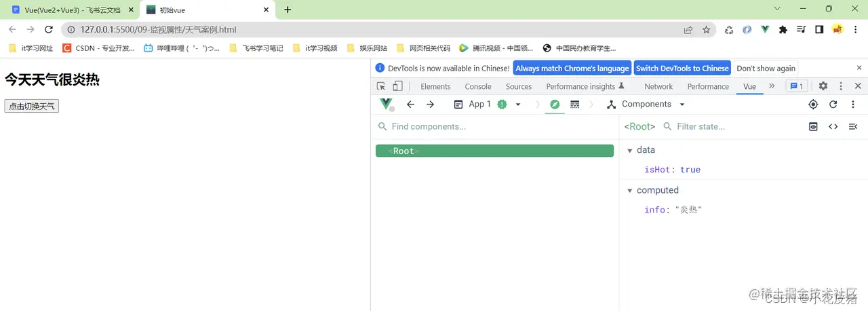Click the blue circular extension icon
Screen dimensions: 868x311
click(747, 30)
